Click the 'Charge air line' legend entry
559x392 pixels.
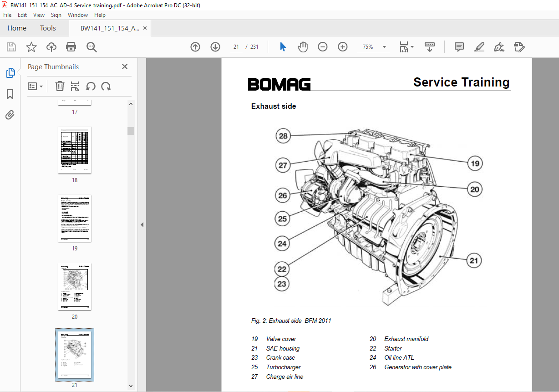coord(285,377)
